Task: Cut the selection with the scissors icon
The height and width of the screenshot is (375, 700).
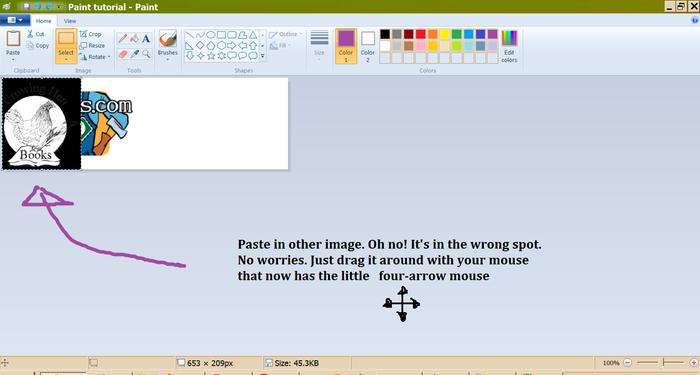Action: [x=30, y=34]
